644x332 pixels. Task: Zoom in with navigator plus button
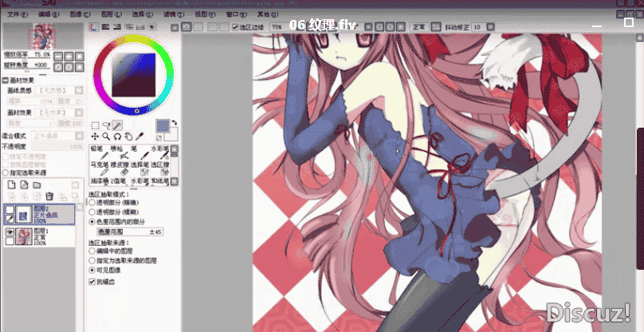pos(69,57)
